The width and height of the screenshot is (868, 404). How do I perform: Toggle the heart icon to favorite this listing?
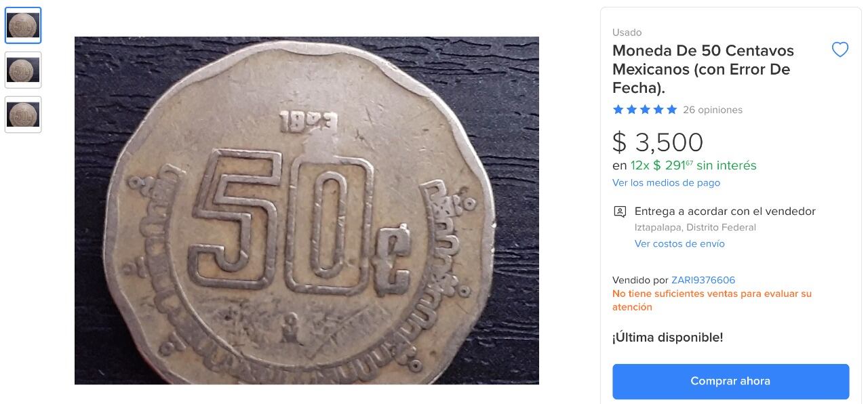click(x=840, y=49)
